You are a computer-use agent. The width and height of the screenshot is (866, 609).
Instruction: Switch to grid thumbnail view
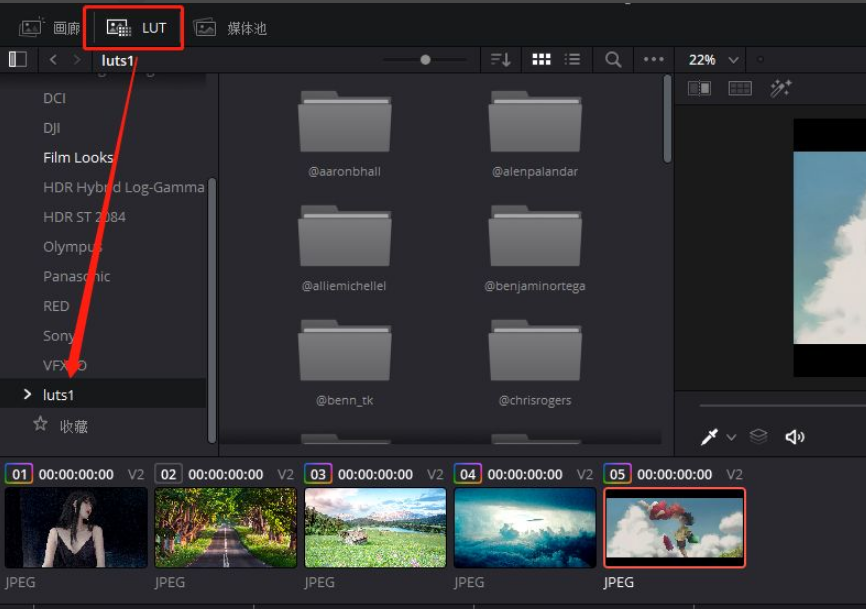[541, 60]
